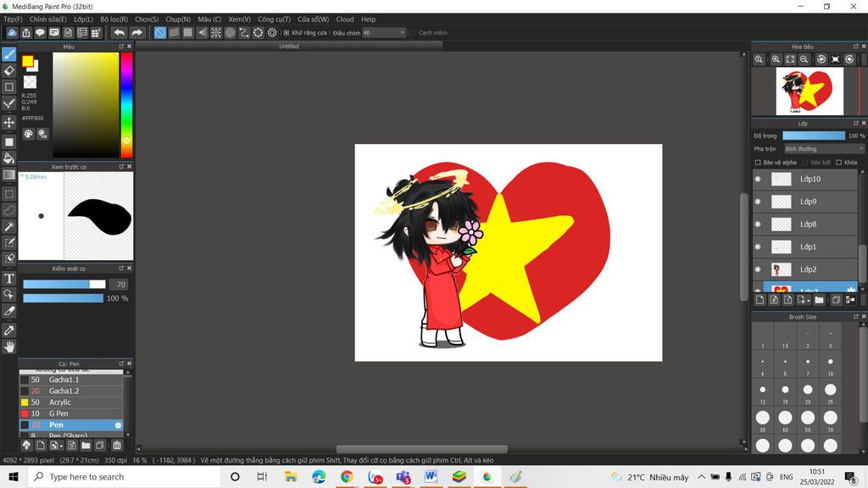The image size is (868, 488).
Task: Hide layer Lớp1 visibility dot
Action: pos(758,247)
